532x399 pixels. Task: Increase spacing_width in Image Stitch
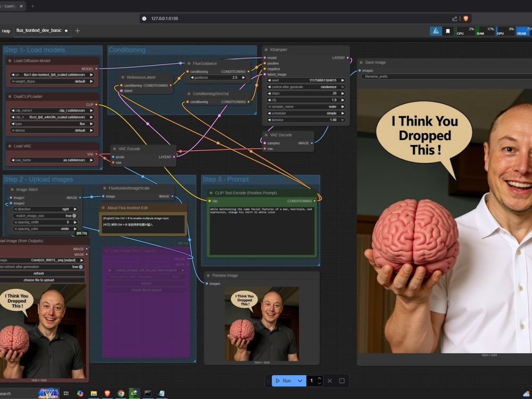76,222
